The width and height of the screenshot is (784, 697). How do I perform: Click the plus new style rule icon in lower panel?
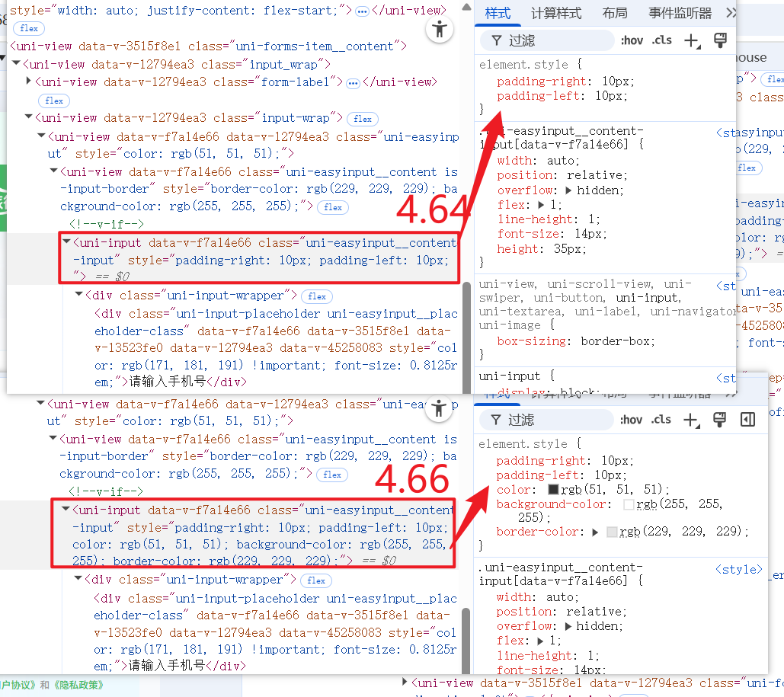click(691, 420)
